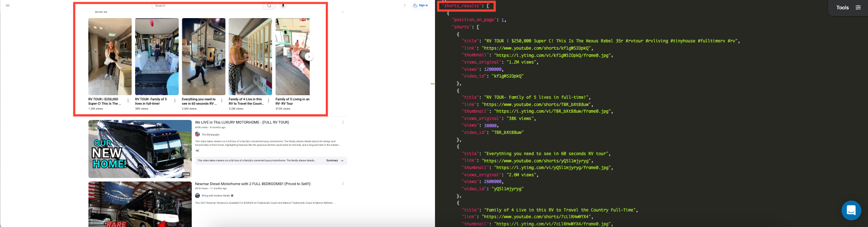
Task: Focus the YouTube Search input field
Action: pyautogui.click(x=207, y=6)
